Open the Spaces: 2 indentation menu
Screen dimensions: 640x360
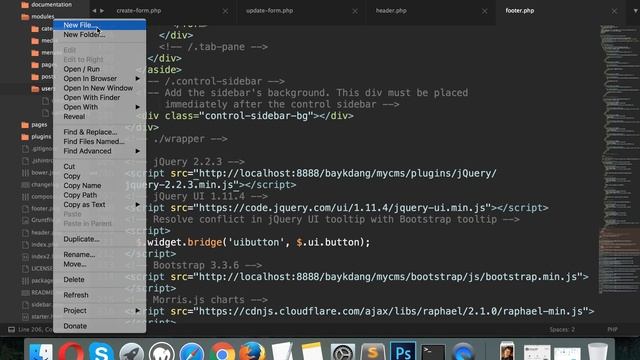[562, 329]
